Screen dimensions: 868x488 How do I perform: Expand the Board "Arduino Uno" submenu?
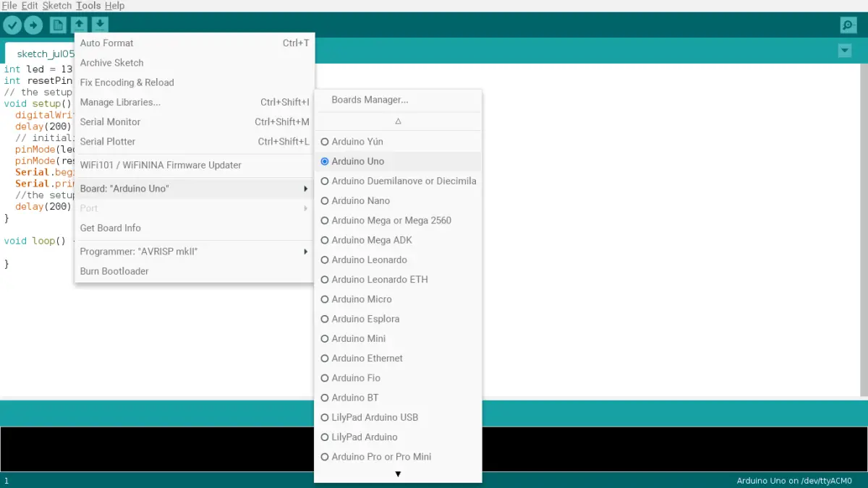pyautogui.click(x=195, y=189)
